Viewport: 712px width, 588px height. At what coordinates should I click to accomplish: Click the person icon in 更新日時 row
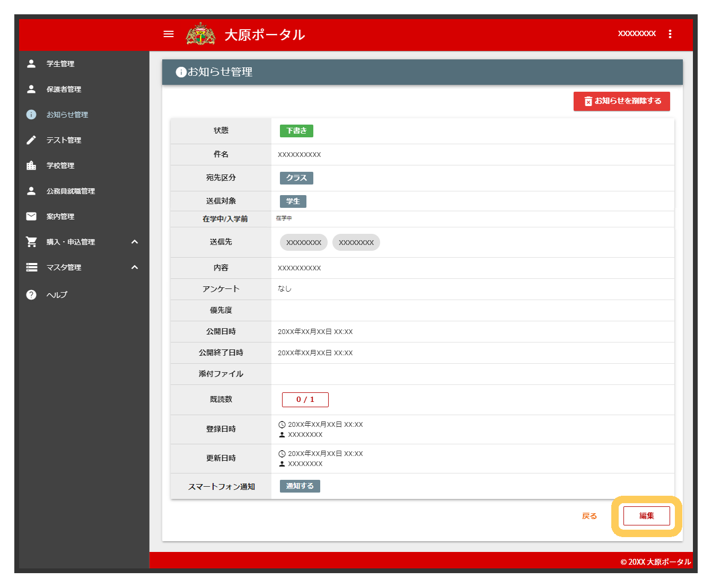(282, 464)
